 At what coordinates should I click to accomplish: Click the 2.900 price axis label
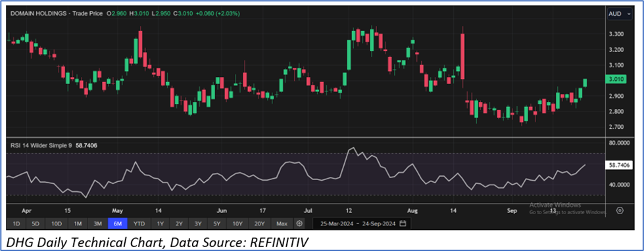pyautogui.click(x=616, y=97)
